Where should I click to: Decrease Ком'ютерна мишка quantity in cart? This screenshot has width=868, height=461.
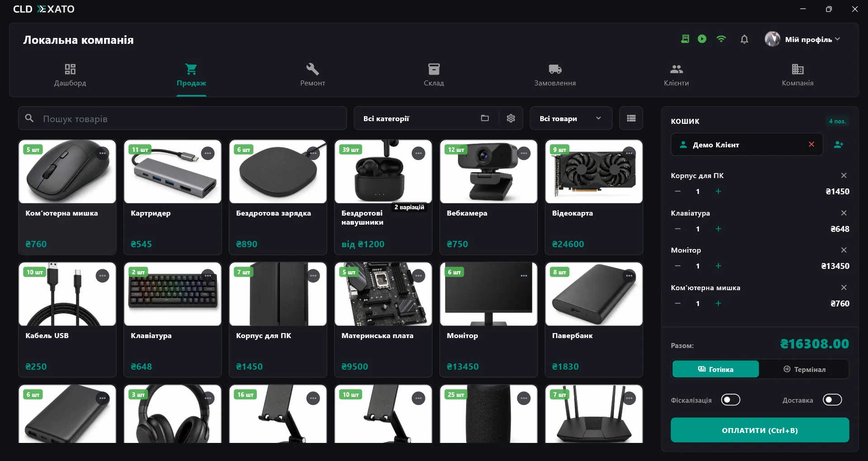pos(678,303)
